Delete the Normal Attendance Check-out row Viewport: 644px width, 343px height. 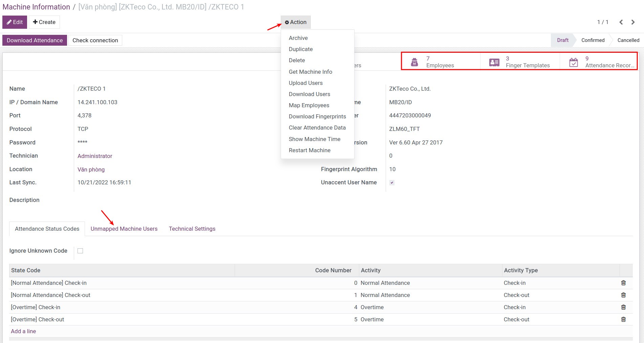click(623, 295)
